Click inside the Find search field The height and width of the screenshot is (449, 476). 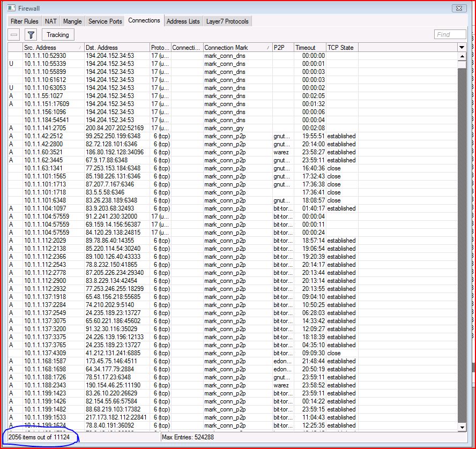[x=449, y=34]
